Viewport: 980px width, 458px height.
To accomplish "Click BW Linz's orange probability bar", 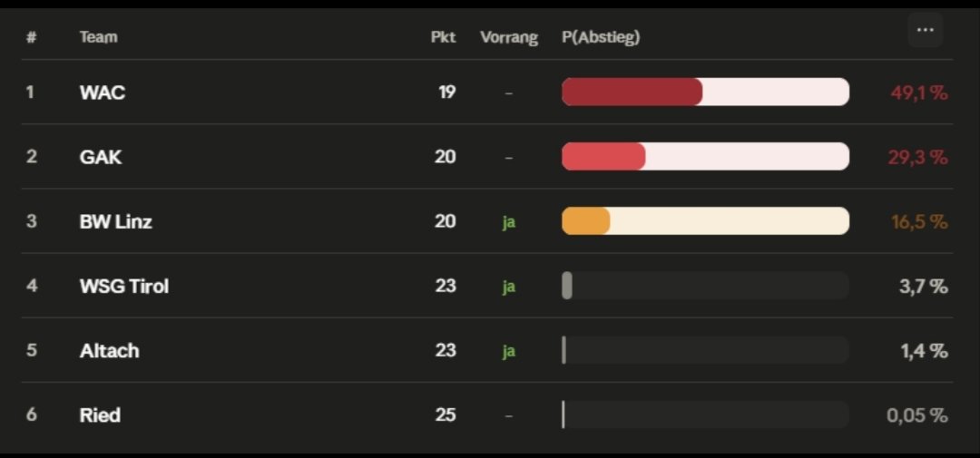I will 586,221.
